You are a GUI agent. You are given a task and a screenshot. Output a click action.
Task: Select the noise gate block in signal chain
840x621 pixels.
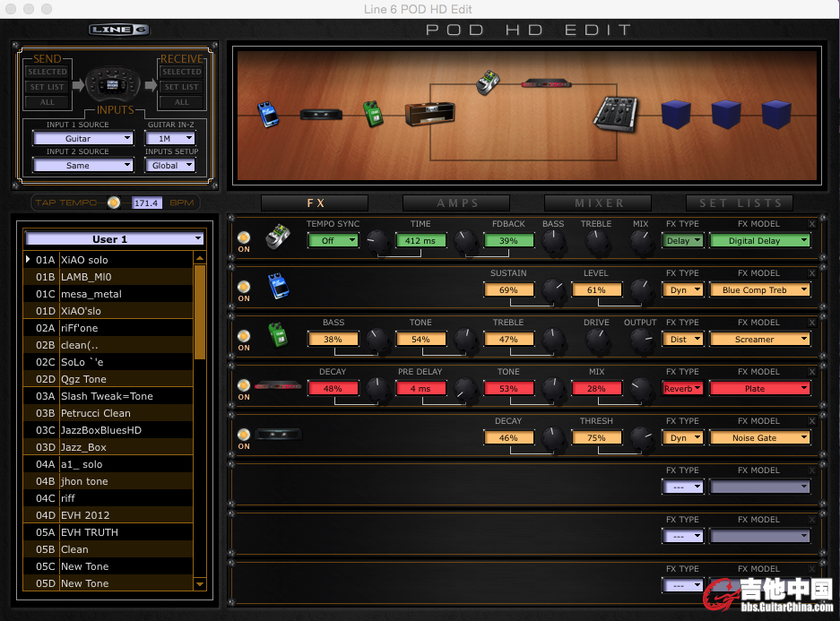point(320,115)
